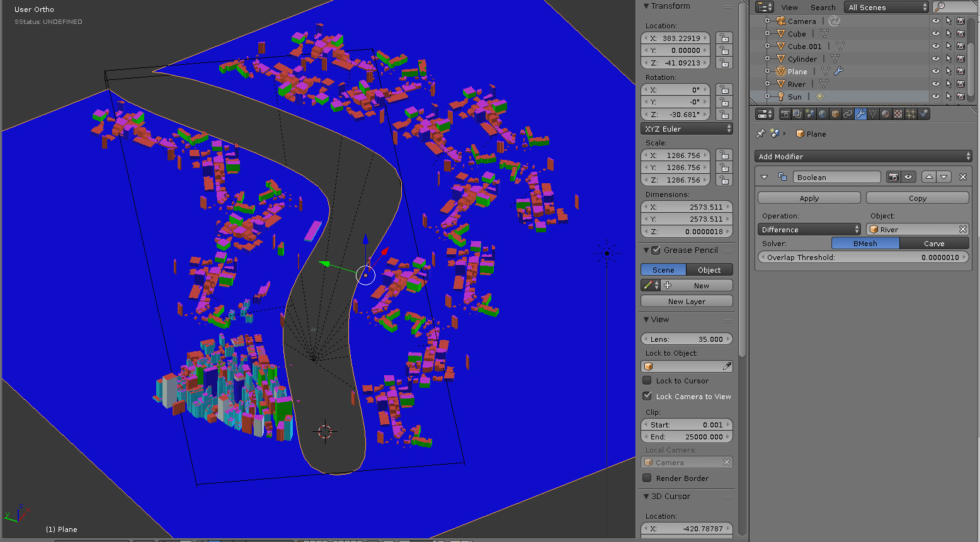980x542 pixels.
Task: Open the XYZ Euler rotation mode dropdown
Action: pos(687,128)
